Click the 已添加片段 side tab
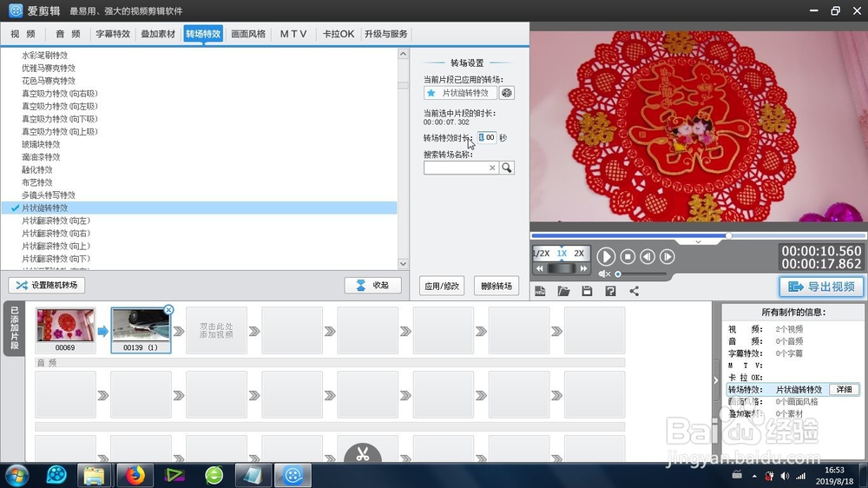Viewport: 868px width, 488px height. [15, 328]
